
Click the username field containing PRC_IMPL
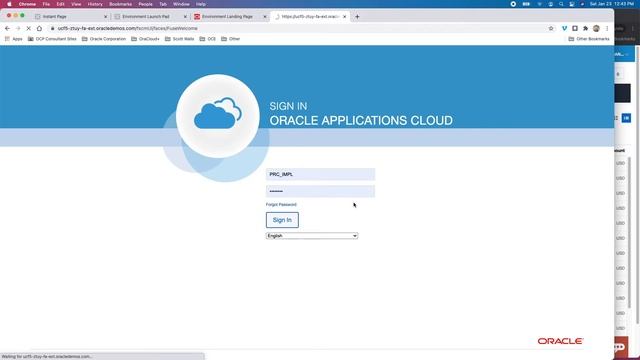[x=320, y=174]
